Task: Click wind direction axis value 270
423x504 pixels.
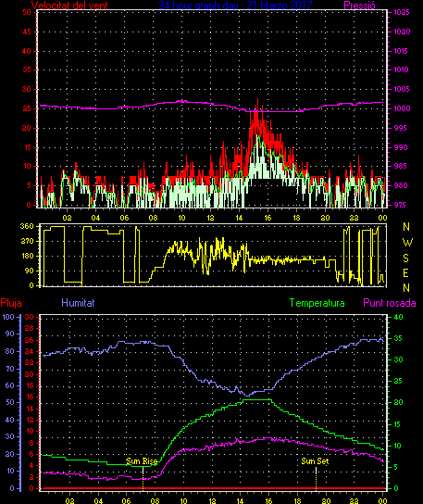Action: [27, 241]
